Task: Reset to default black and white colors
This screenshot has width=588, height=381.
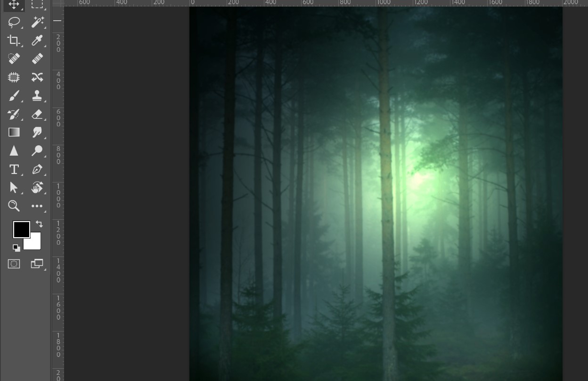Action: (16, 248)
